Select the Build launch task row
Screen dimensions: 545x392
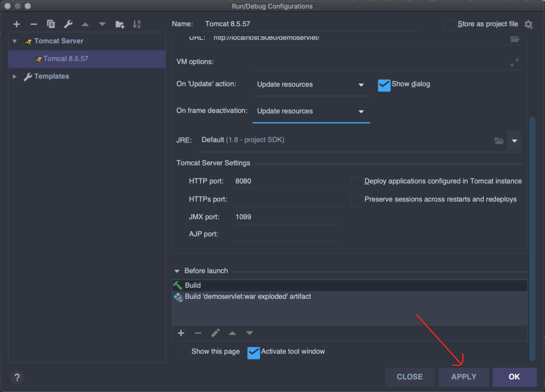pos(350,286)
